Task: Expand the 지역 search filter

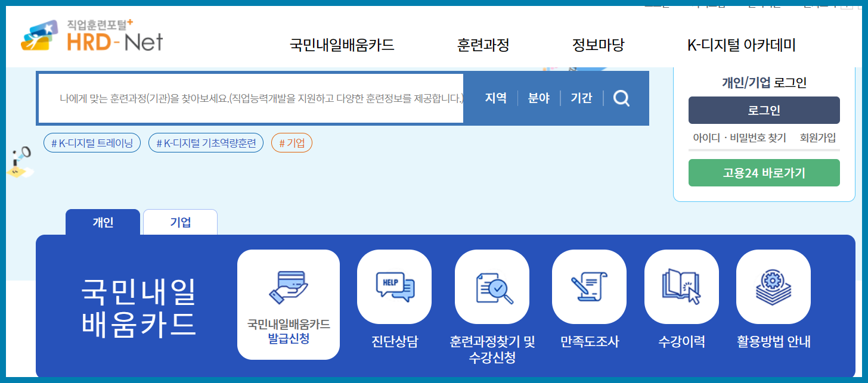Action: tap(496, 98)
